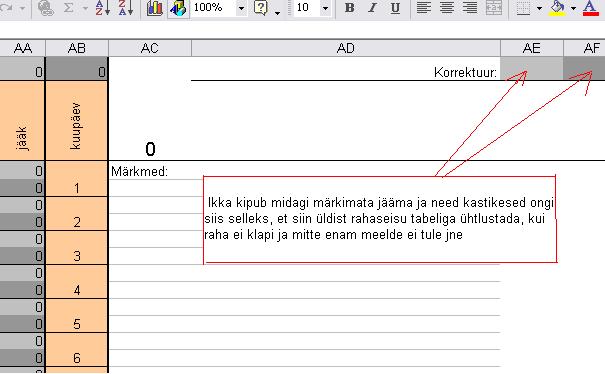
Task: Select column header AD
Action: point(346,48)
